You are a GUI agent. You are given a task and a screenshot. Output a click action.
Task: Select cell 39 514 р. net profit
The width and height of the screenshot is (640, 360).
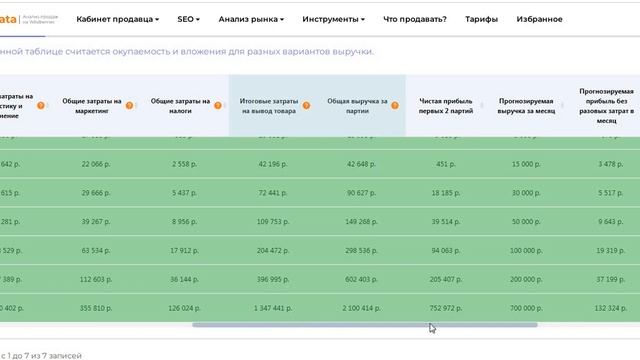click(x=446, y=222)
